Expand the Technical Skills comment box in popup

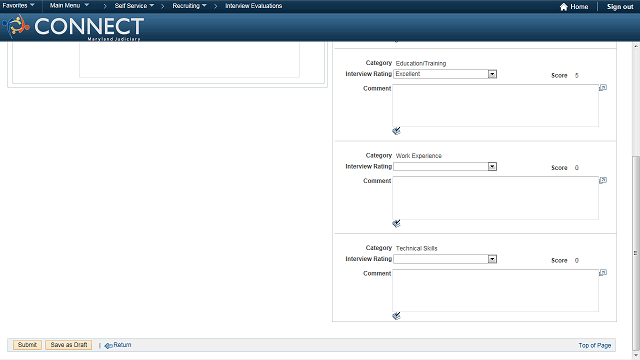point(603,273)
